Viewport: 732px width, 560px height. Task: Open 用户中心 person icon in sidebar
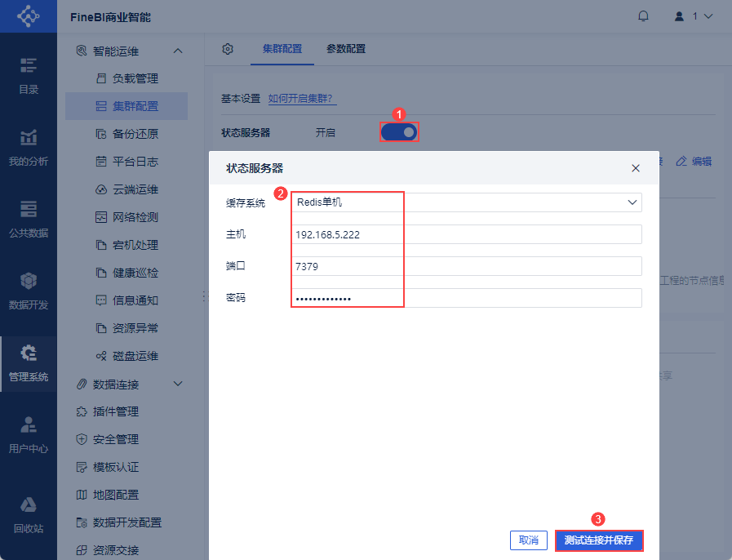pos(29,424)
